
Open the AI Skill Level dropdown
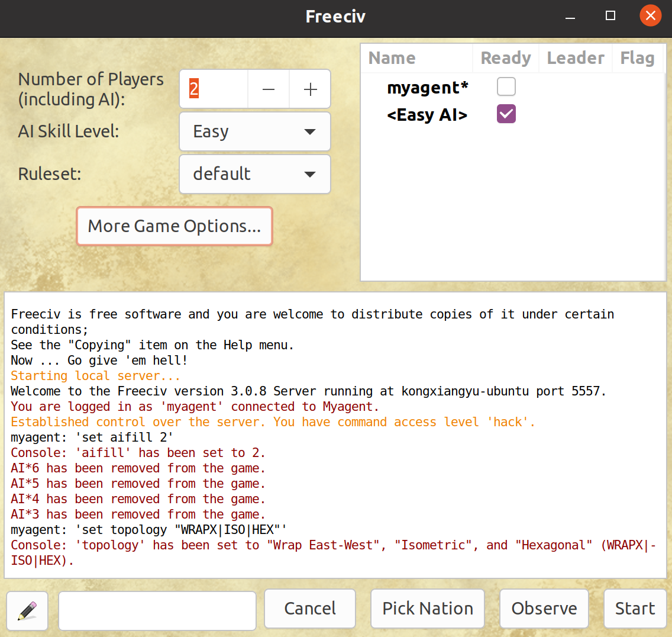coord(254,131)
